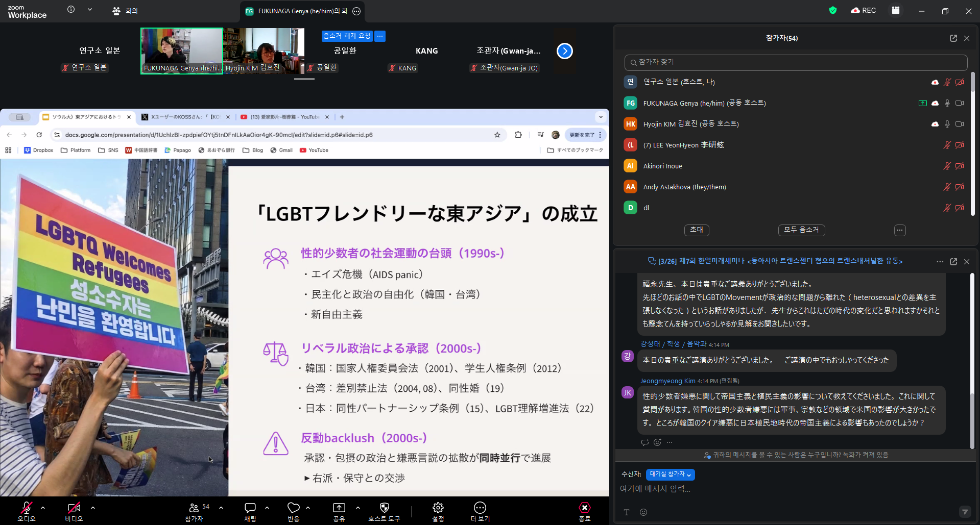Click the emoji icon in chat input
This screenshot has width=980, height=525.
coord(643,512)
